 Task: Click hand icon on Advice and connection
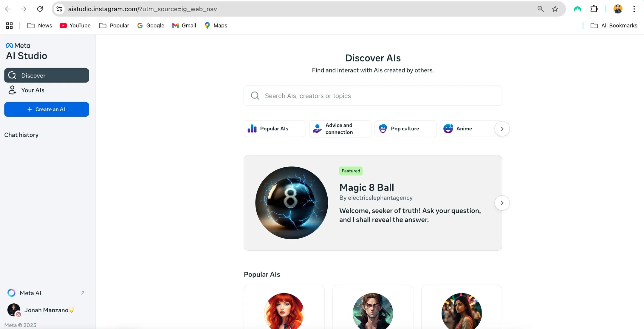[317, 129]
